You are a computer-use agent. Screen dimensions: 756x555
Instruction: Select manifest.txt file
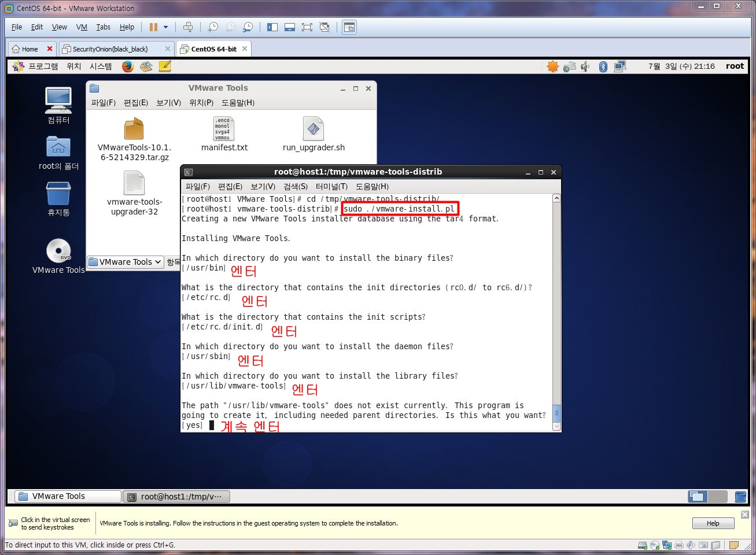coord(224,134)
